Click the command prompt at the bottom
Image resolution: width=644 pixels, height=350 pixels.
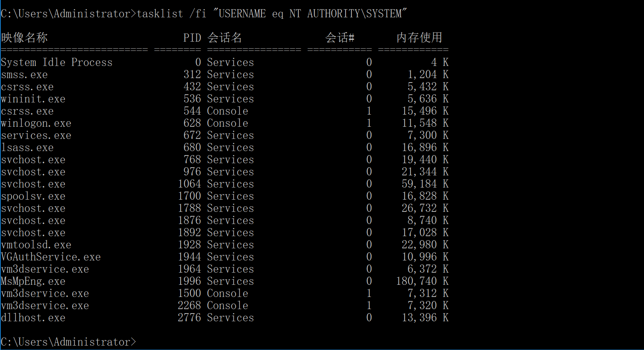click(x=69, y=342)
